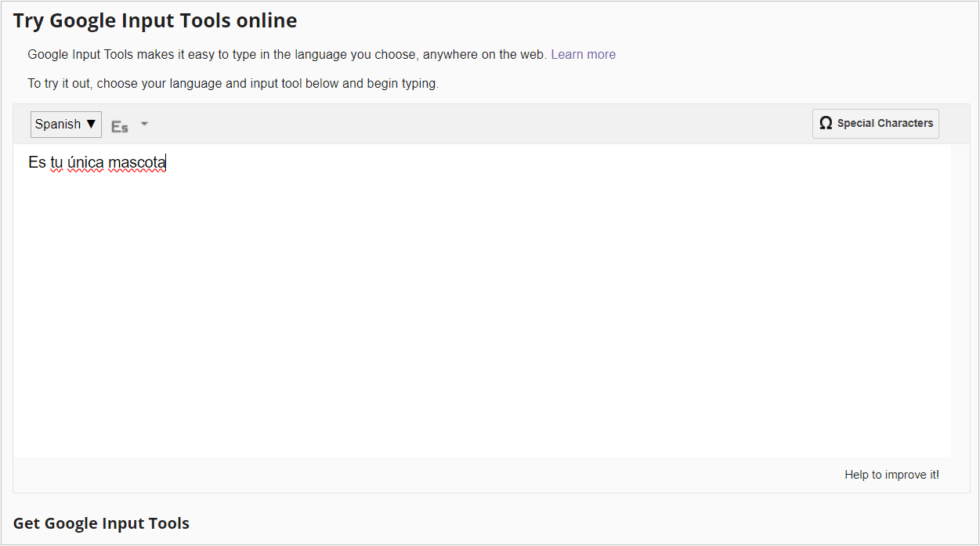Click the empty toolbar space left of Special Characters
Screen dimensions: 980x546
[x=480, y=124]
